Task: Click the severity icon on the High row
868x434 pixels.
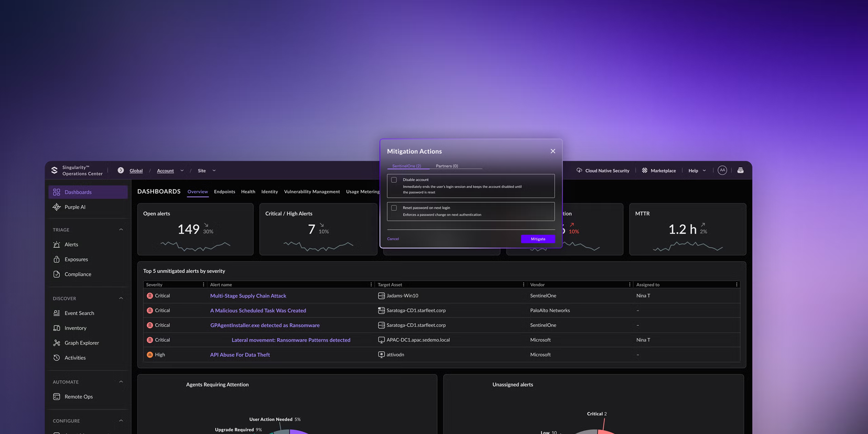Action: click(150, 355)
